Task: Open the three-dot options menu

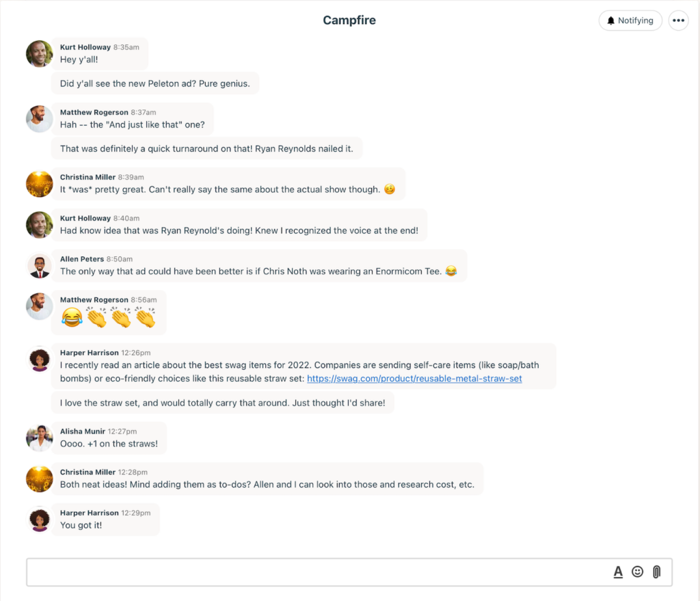Action: coord(678,21)
